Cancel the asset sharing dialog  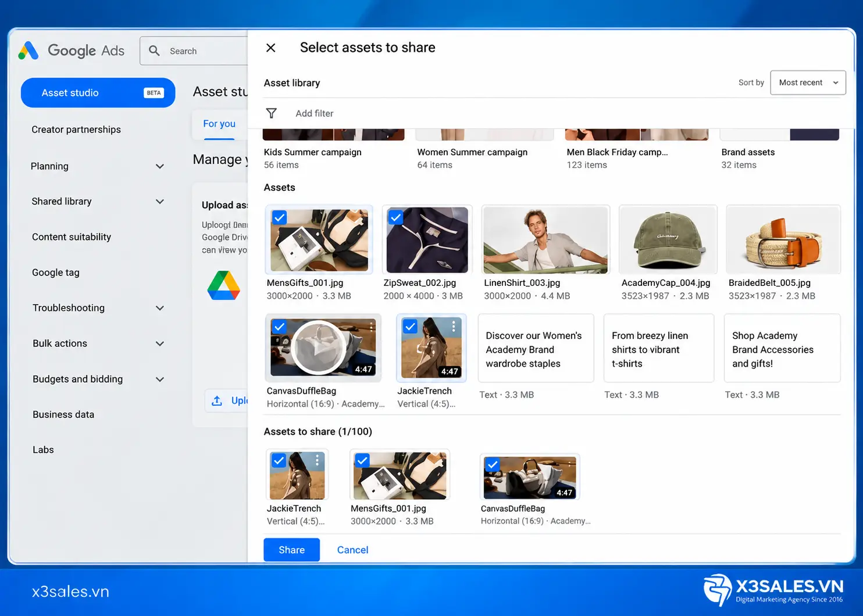pos(352,550)
